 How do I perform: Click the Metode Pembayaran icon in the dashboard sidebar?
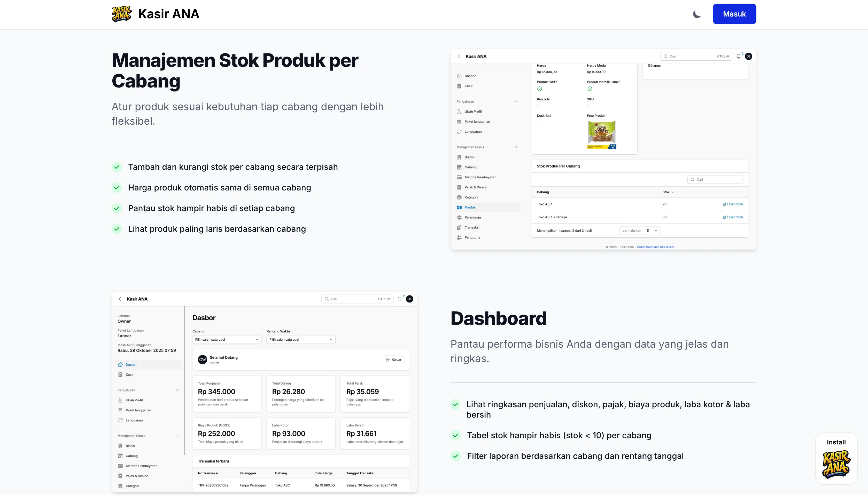(120, 466)
